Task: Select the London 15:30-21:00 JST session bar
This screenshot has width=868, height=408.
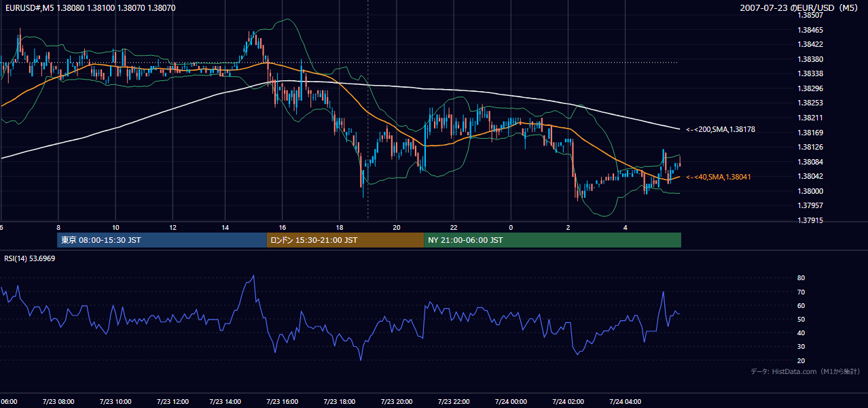Action: 345,240
